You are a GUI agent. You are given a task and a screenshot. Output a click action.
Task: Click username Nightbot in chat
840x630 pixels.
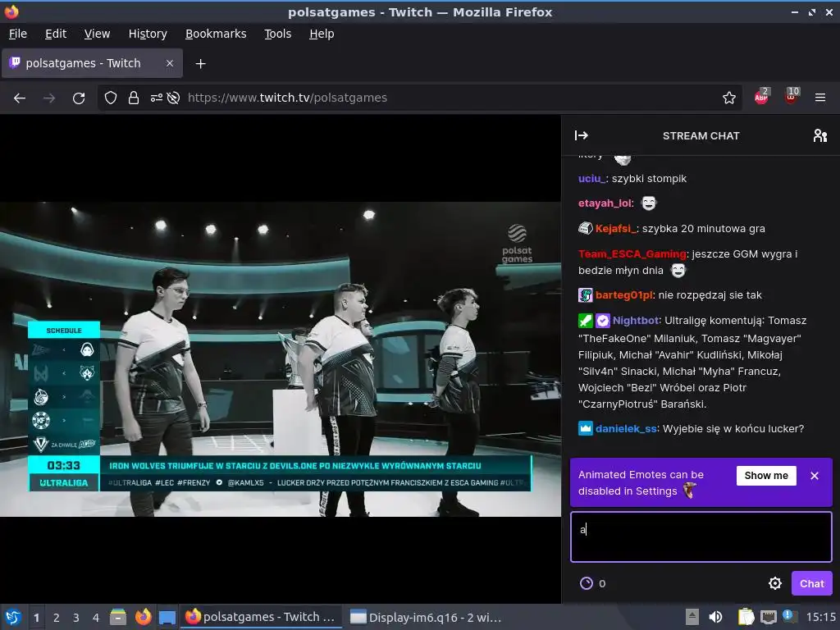[636, 321]
